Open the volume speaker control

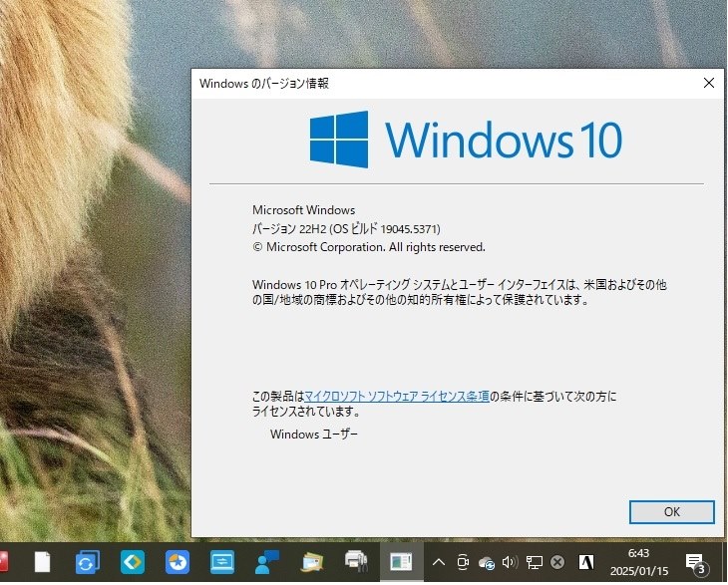pos(510,563)
